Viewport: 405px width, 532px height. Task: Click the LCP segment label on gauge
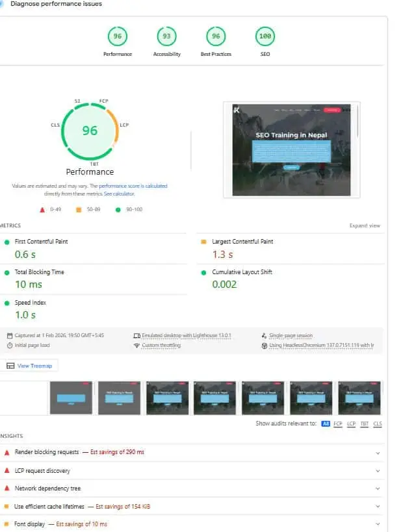tap(124, 125)
